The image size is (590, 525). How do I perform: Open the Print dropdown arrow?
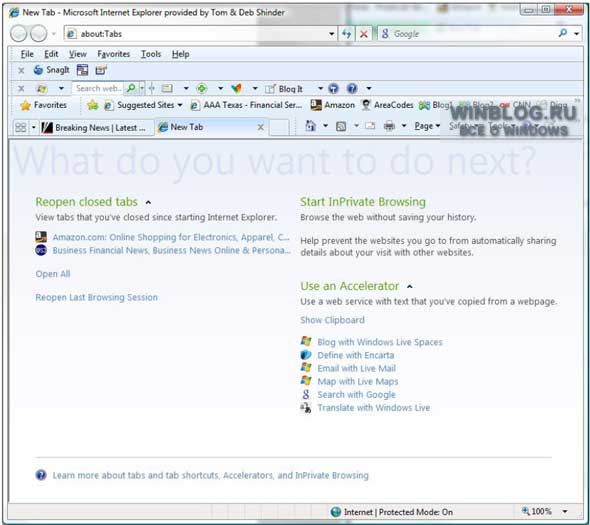[404, 126]
